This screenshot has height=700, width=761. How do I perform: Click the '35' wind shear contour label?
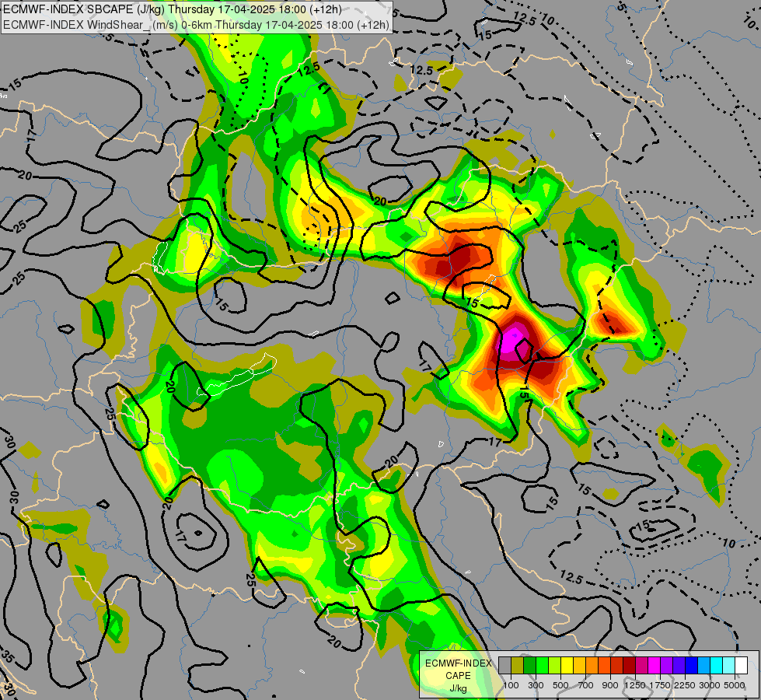coord(7,656)
